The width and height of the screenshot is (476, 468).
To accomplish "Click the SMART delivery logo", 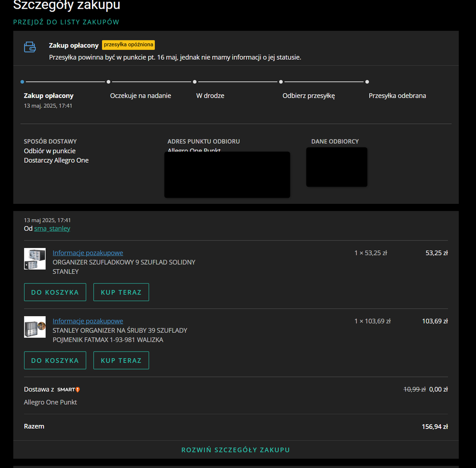I will pos(69,389).
